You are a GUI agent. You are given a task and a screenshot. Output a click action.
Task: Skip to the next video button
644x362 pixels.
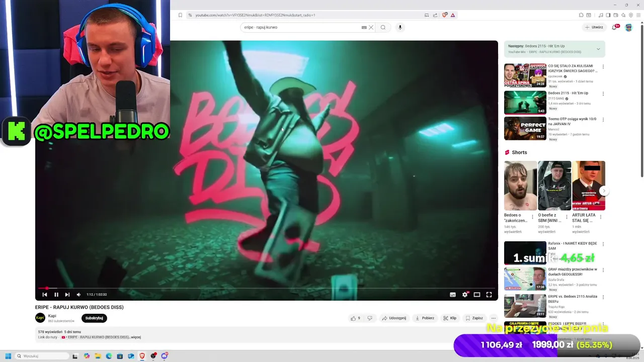tap(67, 295)
